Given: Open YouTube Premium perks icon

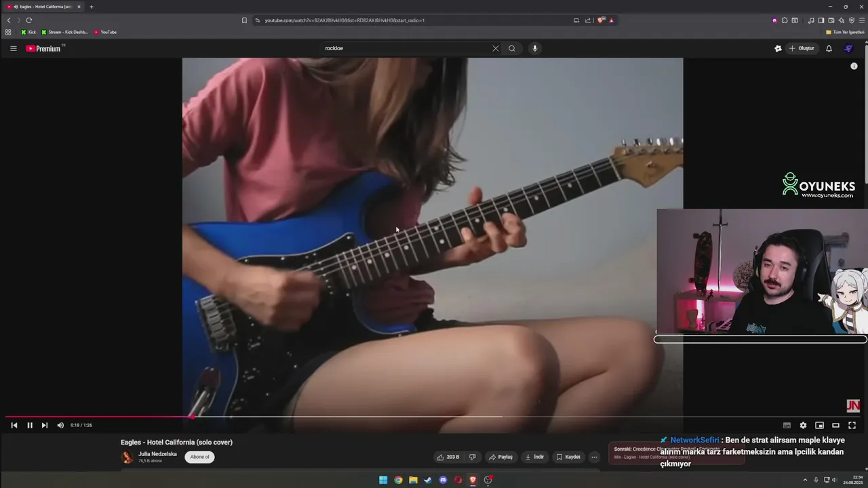Looking at the screenshot, I should pos(778,48).
